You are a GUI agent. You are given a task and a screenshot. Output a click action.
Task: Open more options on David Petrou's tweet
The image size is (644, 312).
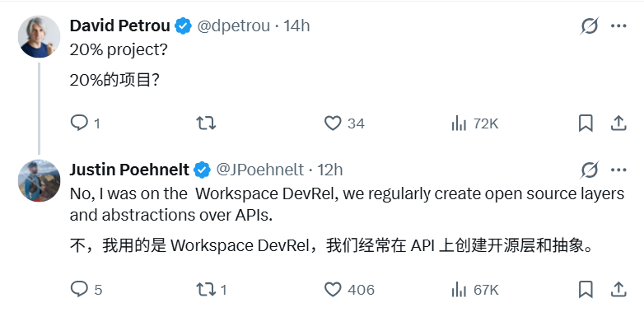tap(618, 26)
